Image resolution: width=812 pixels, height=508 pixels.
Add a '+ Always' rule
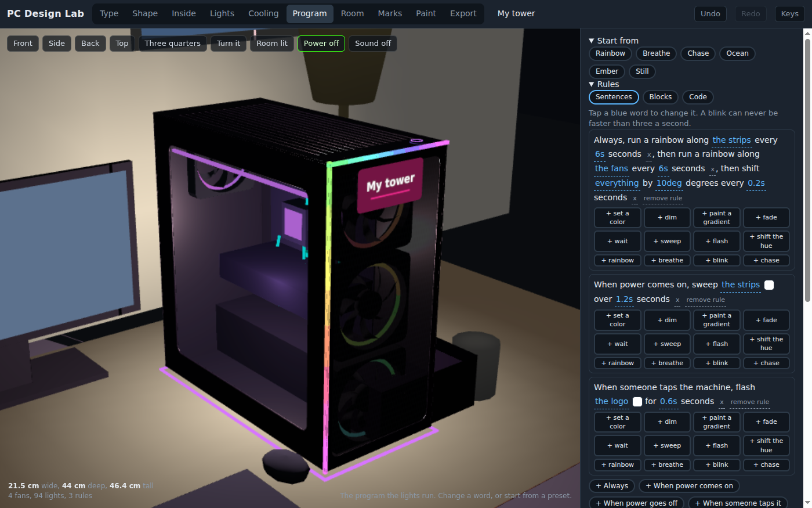pos(612,486)
